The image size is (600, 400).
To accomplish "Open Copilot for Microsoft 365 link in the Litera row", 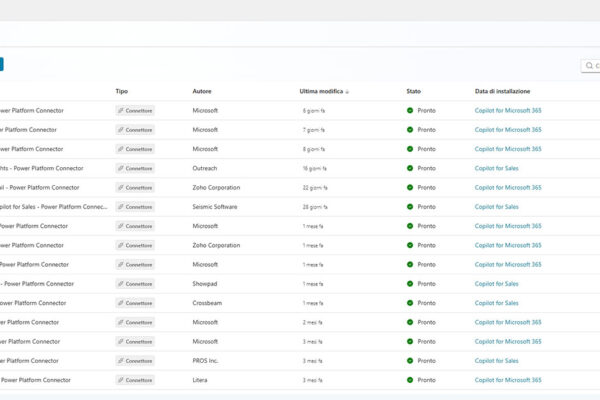I will point(508,380).
